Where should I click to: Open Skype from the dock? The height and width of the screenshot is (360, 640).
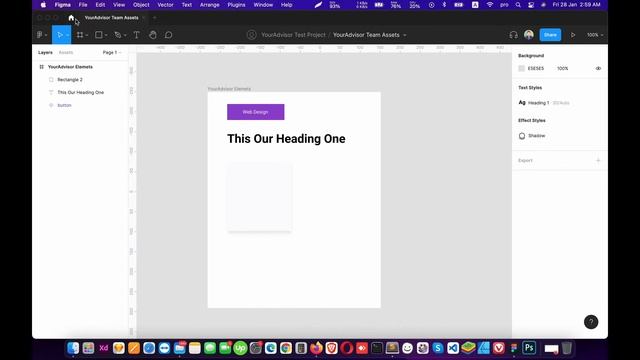(x=438, y=348)
